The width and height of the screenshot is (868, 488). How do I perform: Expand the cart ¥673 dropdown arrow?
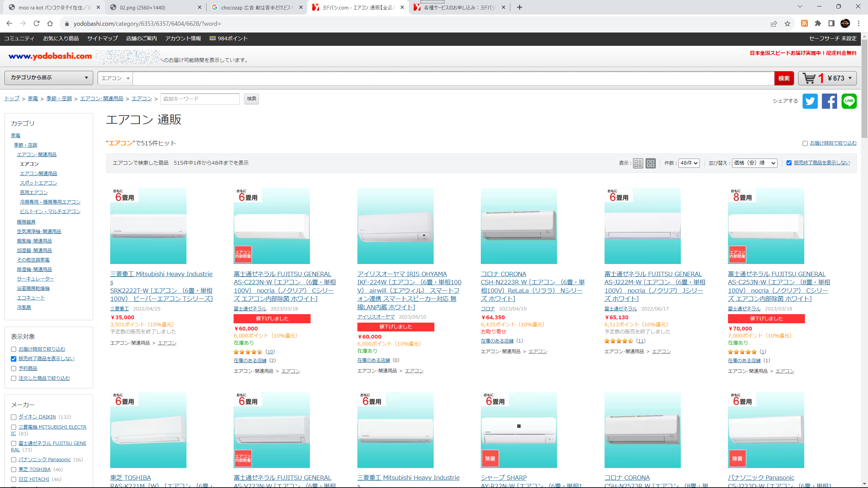(850, 78)
